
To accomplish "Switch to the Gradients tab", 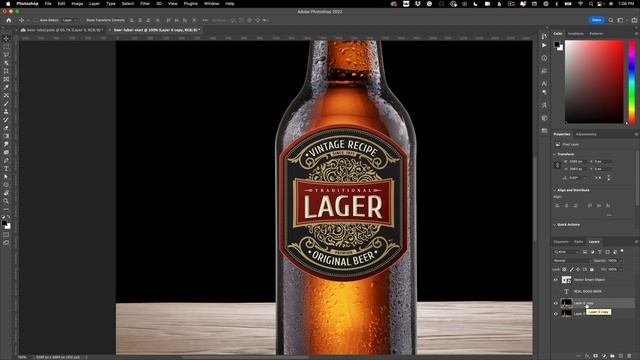I will pos(576,33).
